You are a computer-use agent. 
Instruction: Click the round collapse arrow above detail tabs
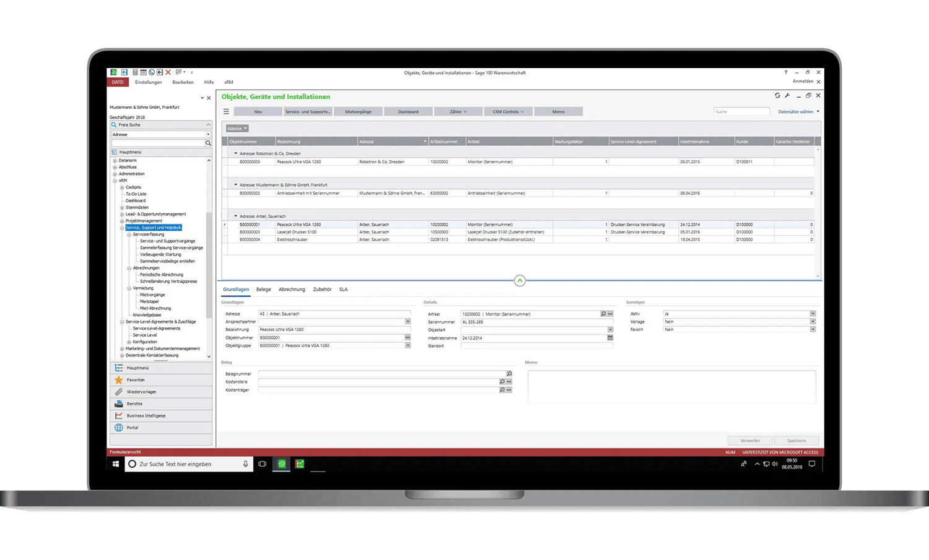click(520, 281)
